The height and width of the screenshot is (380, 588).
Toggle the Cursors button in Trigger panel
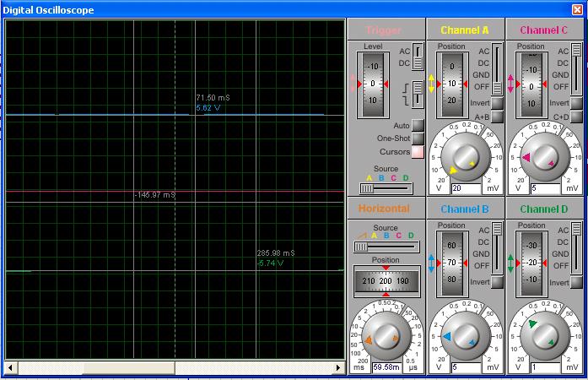coord(418,152)
